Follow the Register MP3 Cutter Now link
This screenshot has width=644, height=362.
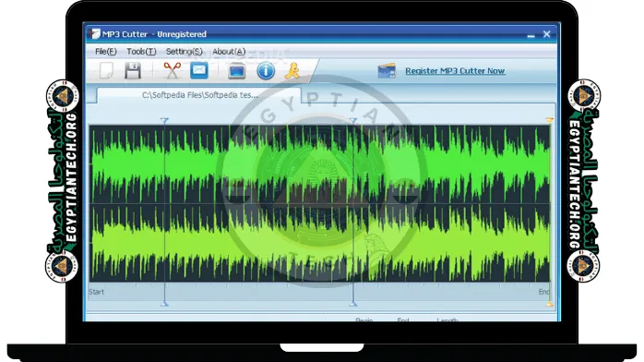coord(455,71)
